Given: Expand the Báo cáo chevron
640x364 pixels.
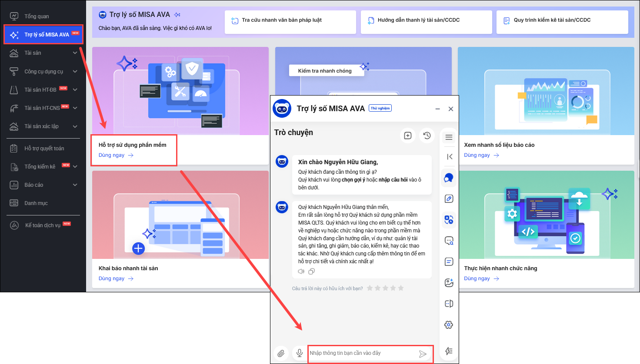Looking at the screenshot, I should point(75,185).
